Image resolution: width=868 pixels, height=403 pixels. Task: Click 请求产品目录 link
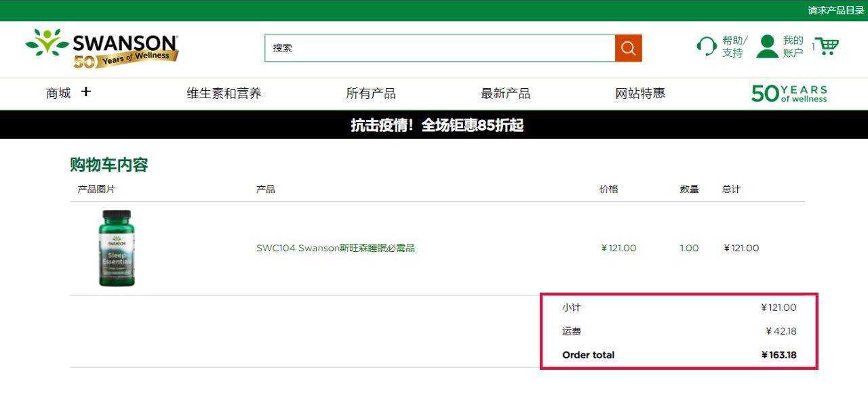pyautogui.click(x=836, y=10)
